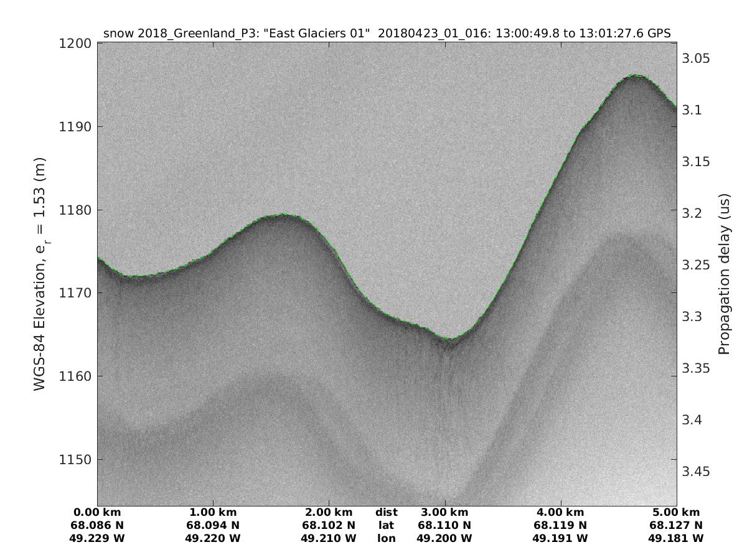Select the Propagation delay (us) axis label

[724, 274]
